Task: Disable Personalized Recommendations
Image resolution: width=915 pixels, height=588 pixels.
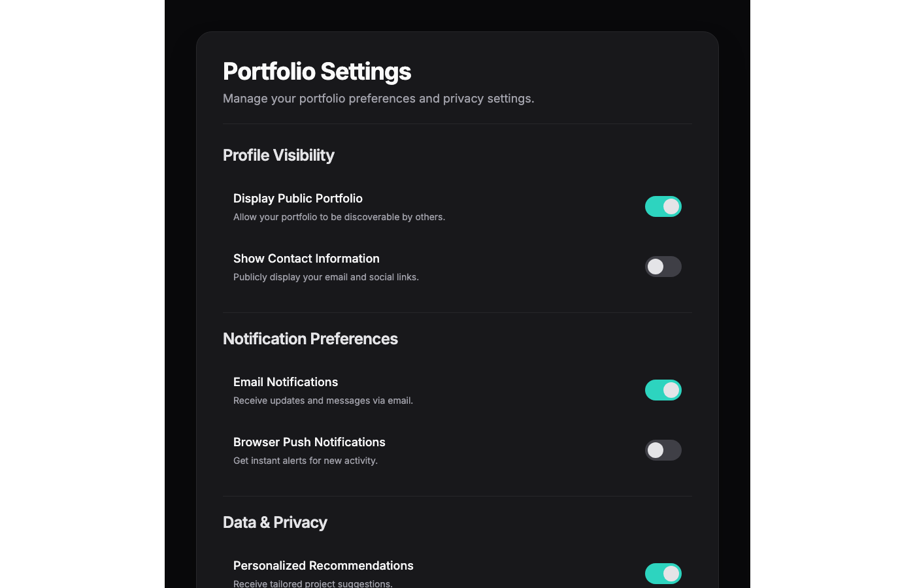Action: (x=663, y=574)
